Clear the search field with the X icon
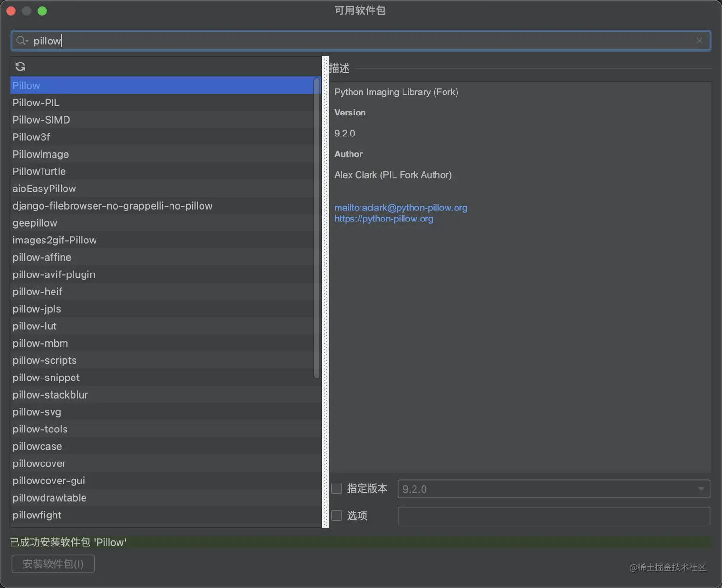 coord(699,41)
